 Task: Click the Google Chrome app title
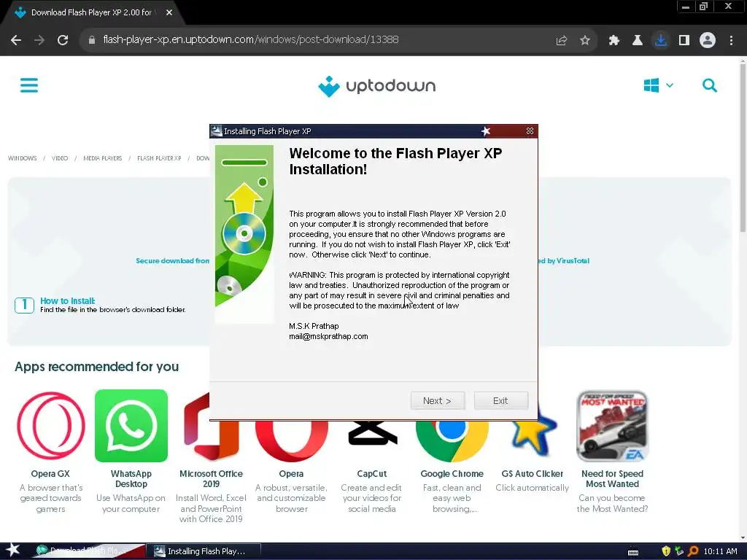tap(452, 474)
